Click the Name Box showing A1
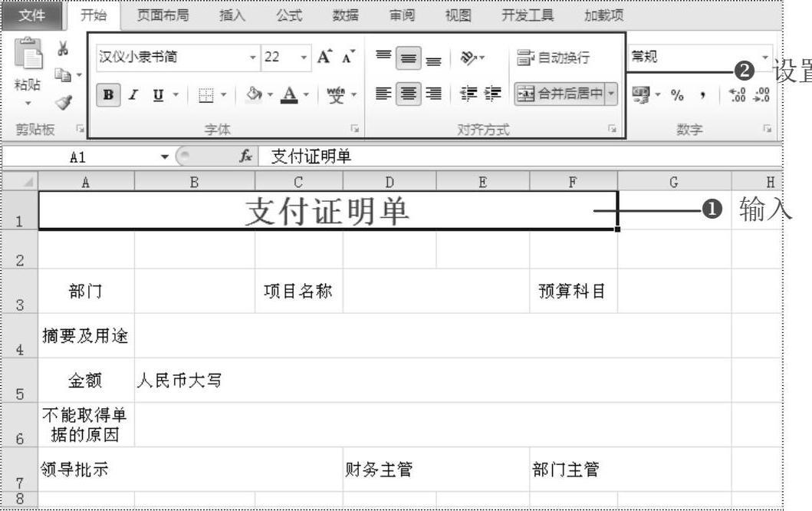The width and height of the screenshot is (812, 511). tap(77, 157)
